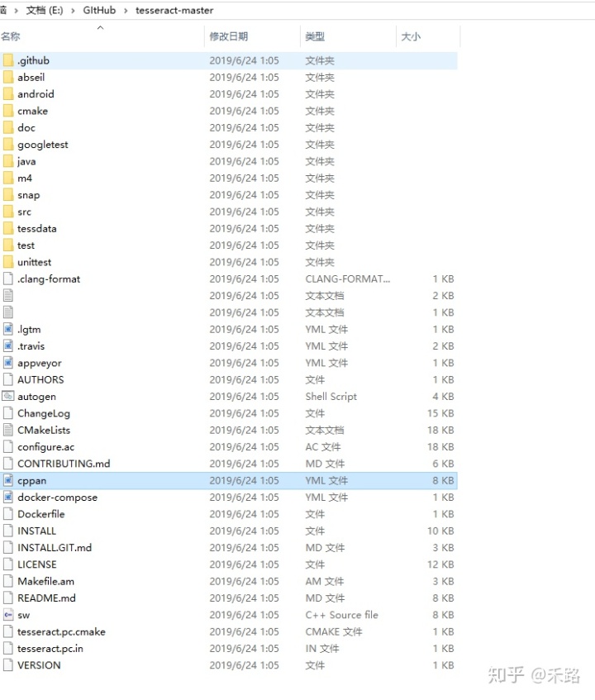Image resolution: width=595 pixels, height=700 pixels.
Task: Select the unnamed 1 KB text document icon
Action: point(8,312)
